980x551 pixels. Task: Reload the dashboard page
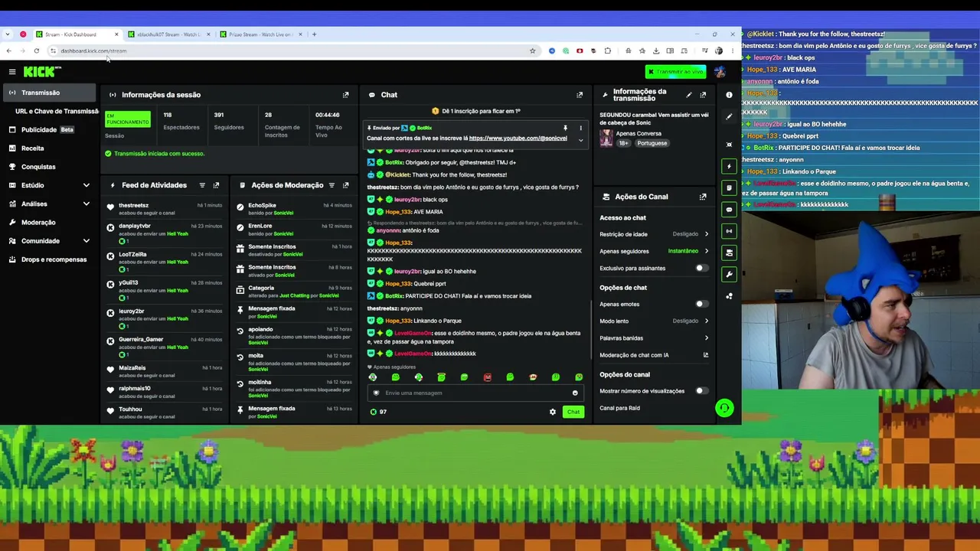click(36, 51)
